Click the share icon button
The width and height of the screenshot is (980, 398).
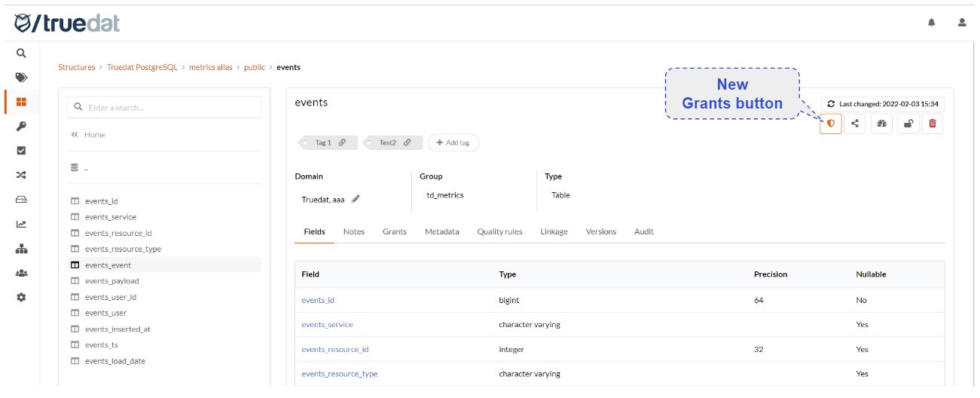coord(854,124)
